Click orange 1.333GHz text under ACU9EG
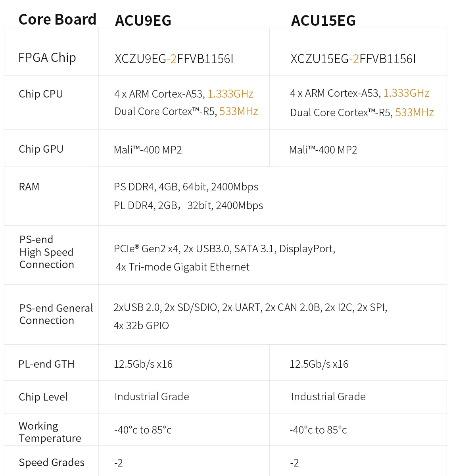This screenshot has height=476, width=476. coord(230,94)
